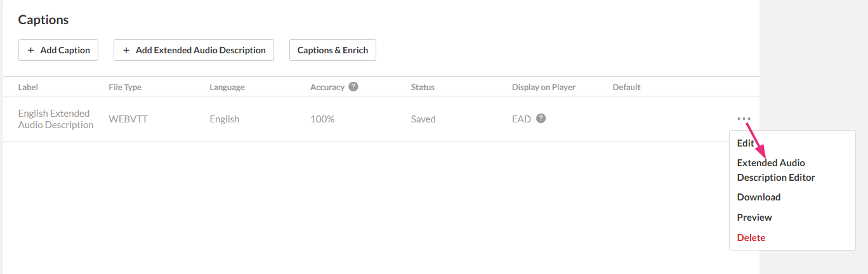Select Preview in the dropdown menu
This screenshot has height=274, width=868.
pos(754,218)
